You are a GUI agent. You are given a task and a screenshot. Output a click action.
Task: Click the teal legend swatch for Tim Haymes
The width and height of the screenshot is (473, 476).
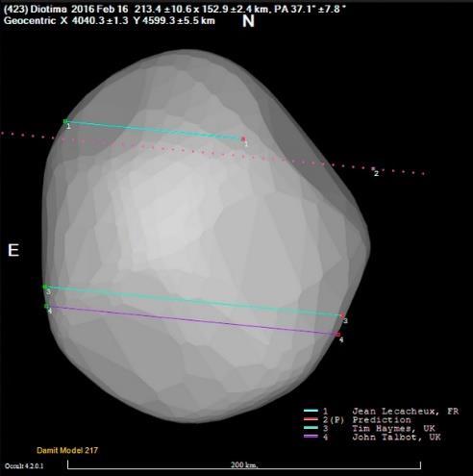point(311,428)
